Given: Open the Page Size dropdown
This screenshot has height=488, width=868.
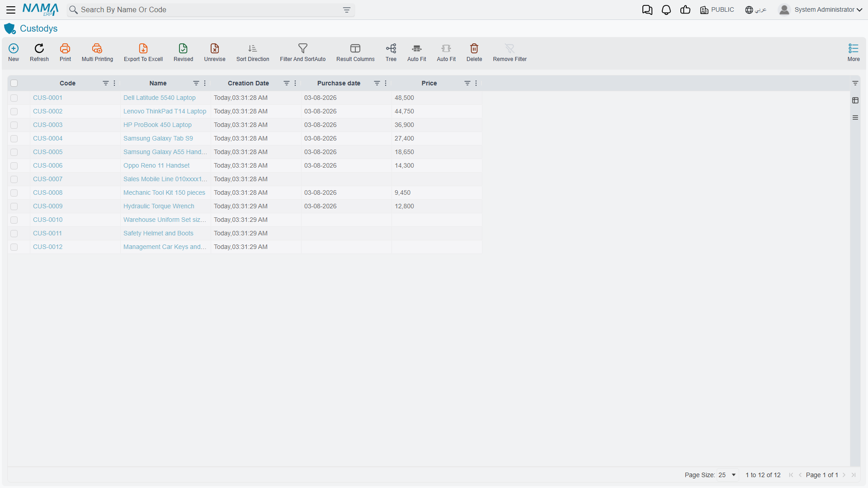Looking at the screenshot, I should (x=727, y=475).
